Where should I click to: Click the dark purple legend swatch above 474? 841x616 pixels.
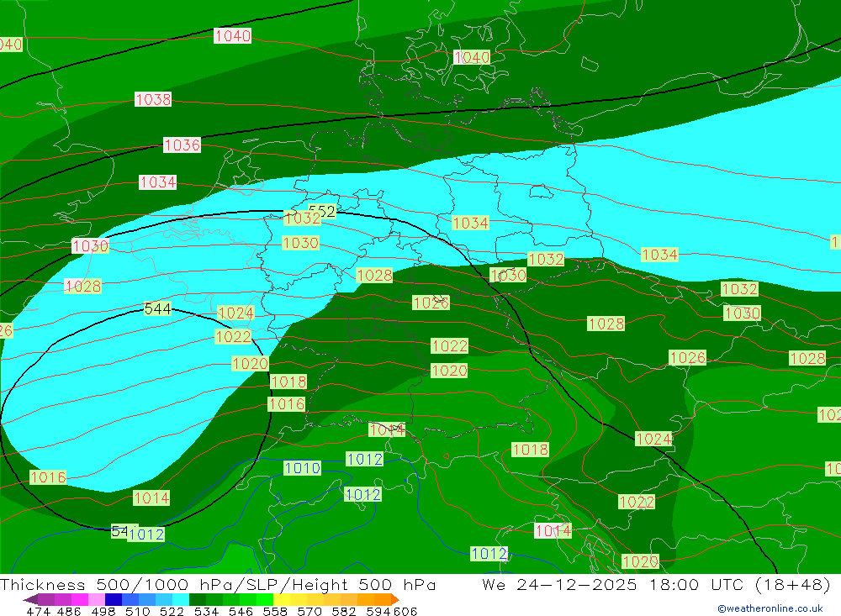pyautogui.click(x=45, y=599)
